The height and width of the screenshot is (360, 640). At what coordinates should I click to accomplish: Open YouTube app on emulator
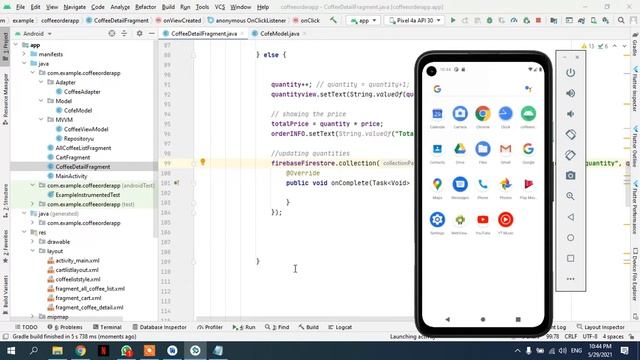(483, 220)
